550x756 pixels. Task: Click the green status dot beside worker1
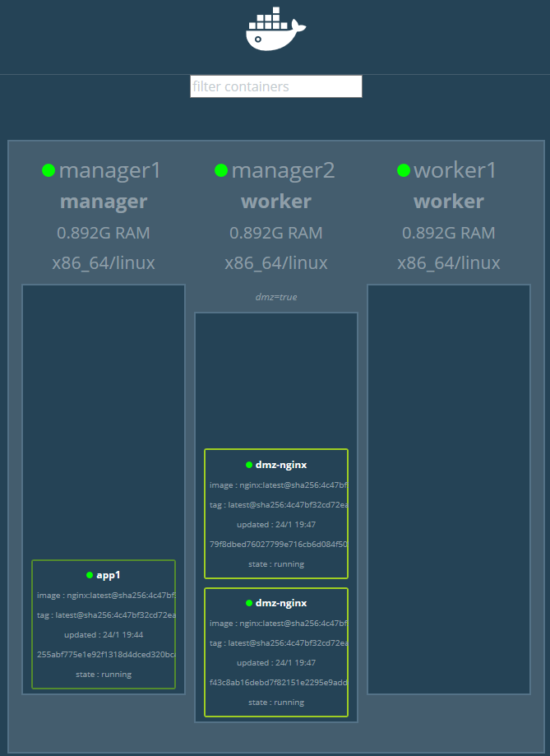click(404, 170)
